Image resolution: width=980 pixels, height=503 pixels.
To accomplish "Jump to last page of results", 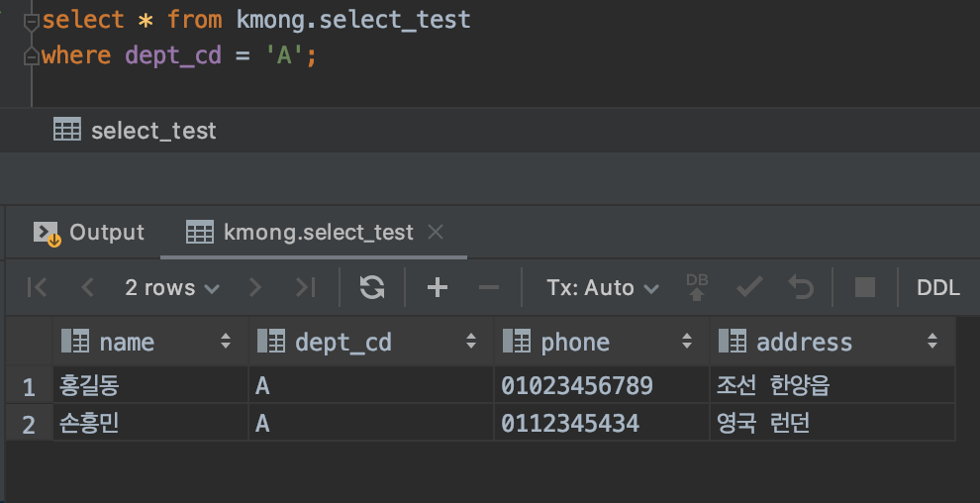I will click(x=306, y=287).
